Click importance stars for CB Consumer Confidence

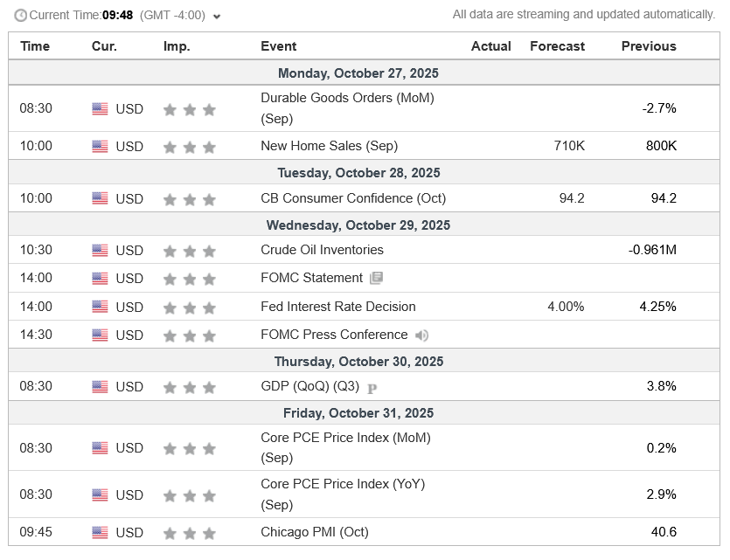pyautogui.click(x=190, y=199)
